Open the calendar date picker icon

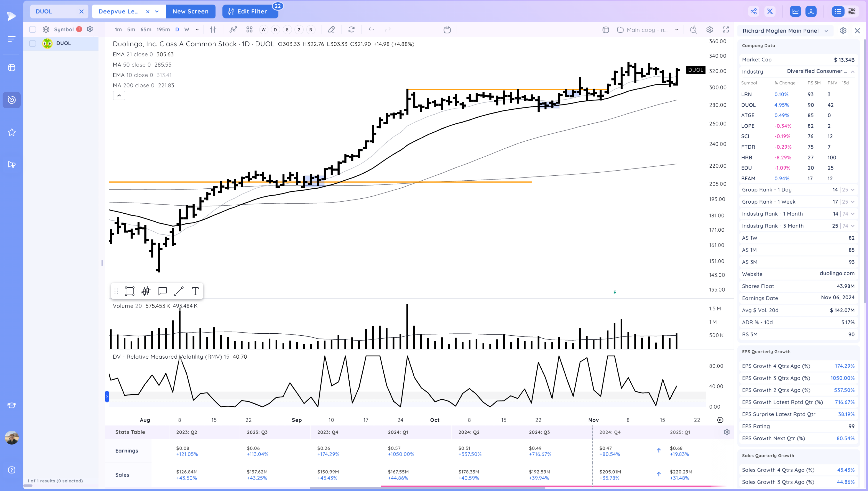tap(447, 30)
